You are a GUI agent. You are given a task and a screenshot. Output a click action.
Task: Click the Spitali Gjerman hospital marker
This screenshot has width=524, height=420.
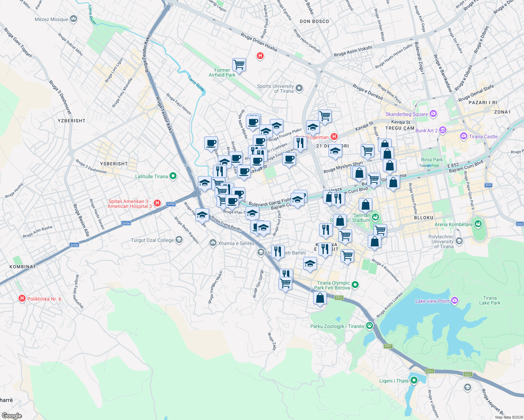tap(334, 136)
